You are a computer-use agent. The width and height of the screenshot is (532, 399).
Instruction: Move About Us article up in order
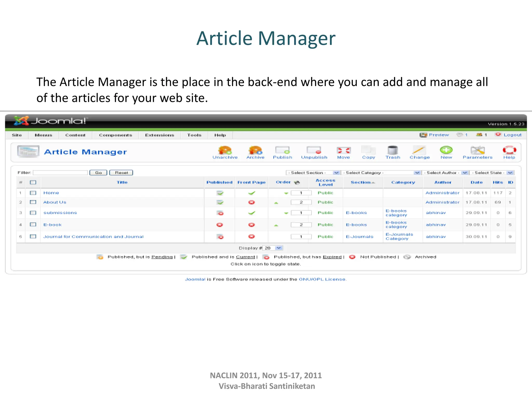pos(276,203)
